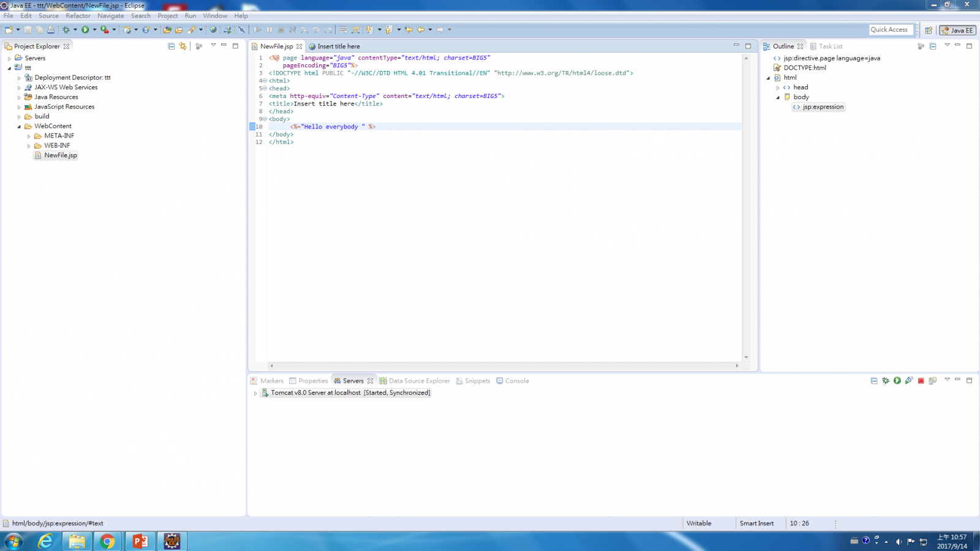Open the web browser globe toolbar icon

[213, 29]
